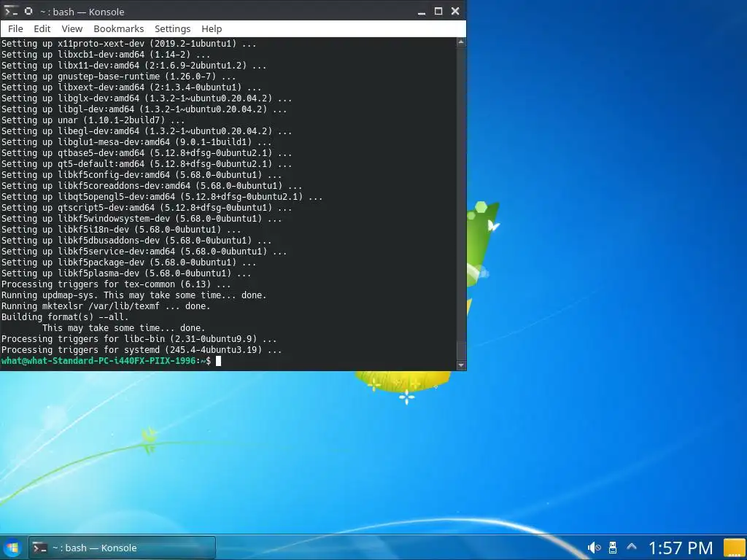Click the 'Setting up unar (1.10.1-2build7)' line
This screenshot has width=747, height=560.
(x=93, y=120)
